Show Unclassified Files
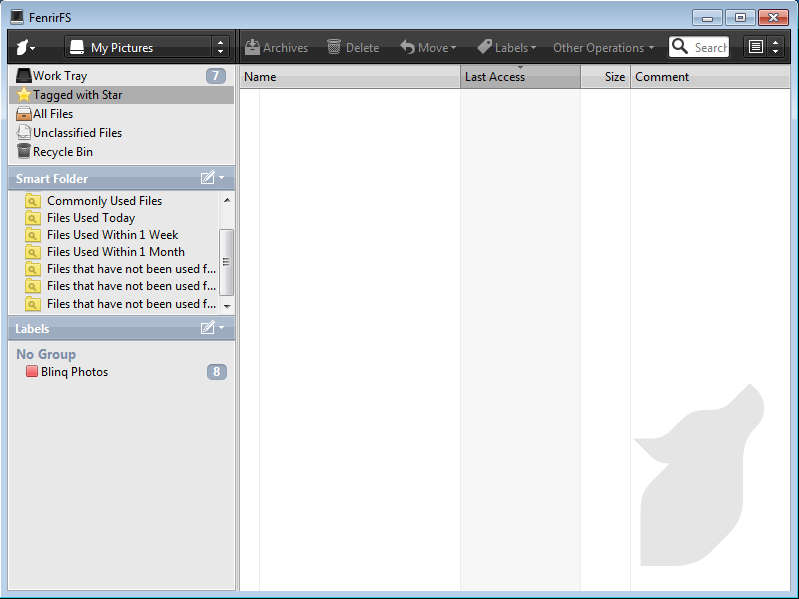Viewport: 799px width, 599px height. pyautogui.click(x=121, y=132)
